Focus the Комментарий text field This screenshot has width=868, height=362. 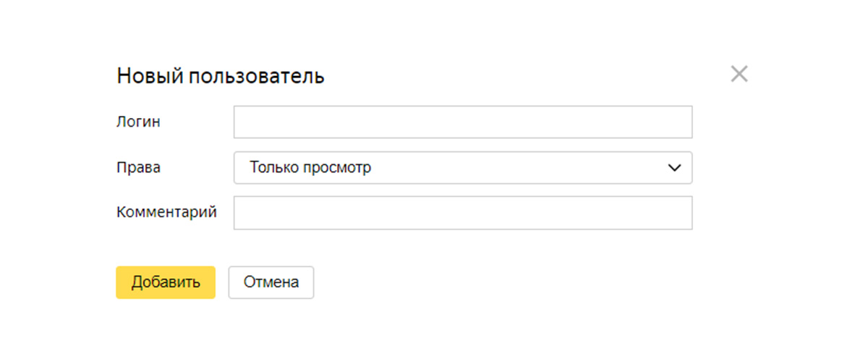(x=463, y=213)
